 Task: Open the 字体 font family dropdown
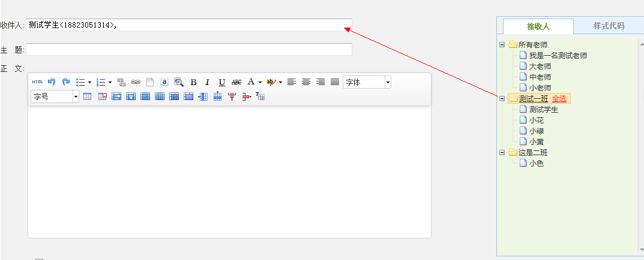tap(388, 82)
